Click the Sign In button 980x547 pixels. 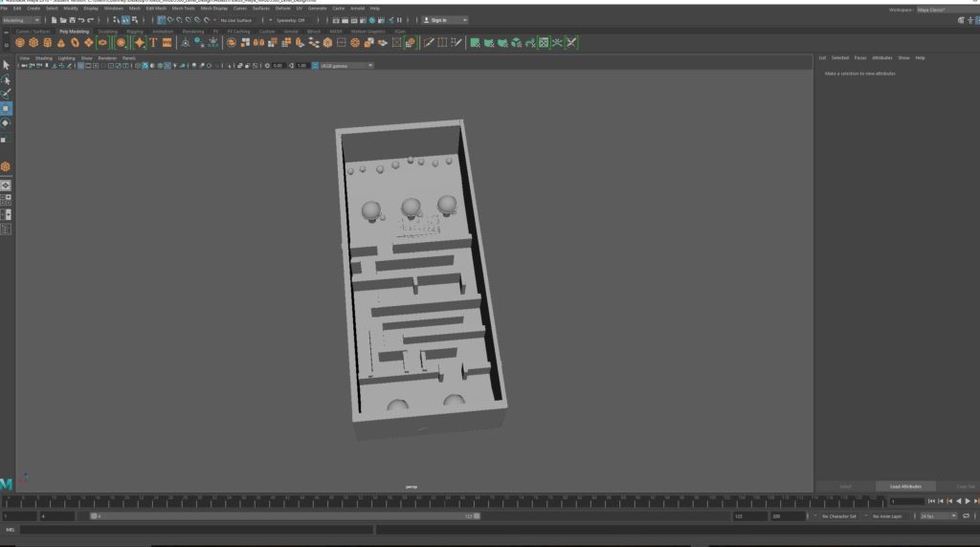pyautogui.click(x=444, y=20)
